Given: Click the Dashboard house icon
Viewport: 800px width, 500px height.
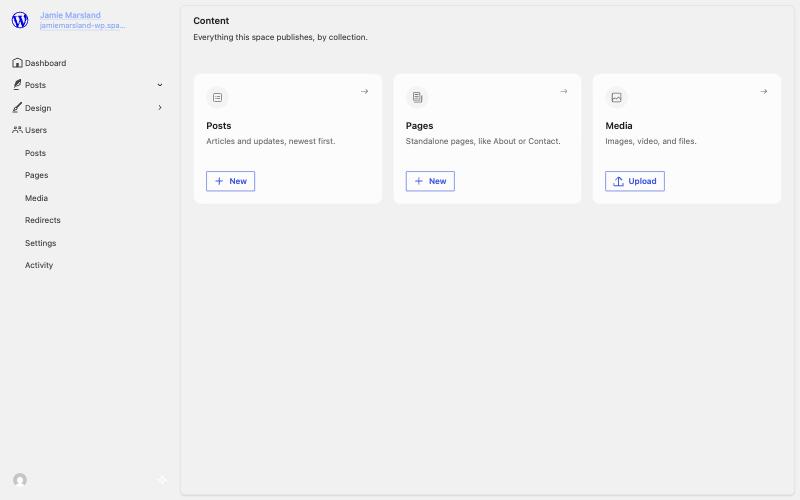Looking at the screenshot, I should click(x=17, y=63).
